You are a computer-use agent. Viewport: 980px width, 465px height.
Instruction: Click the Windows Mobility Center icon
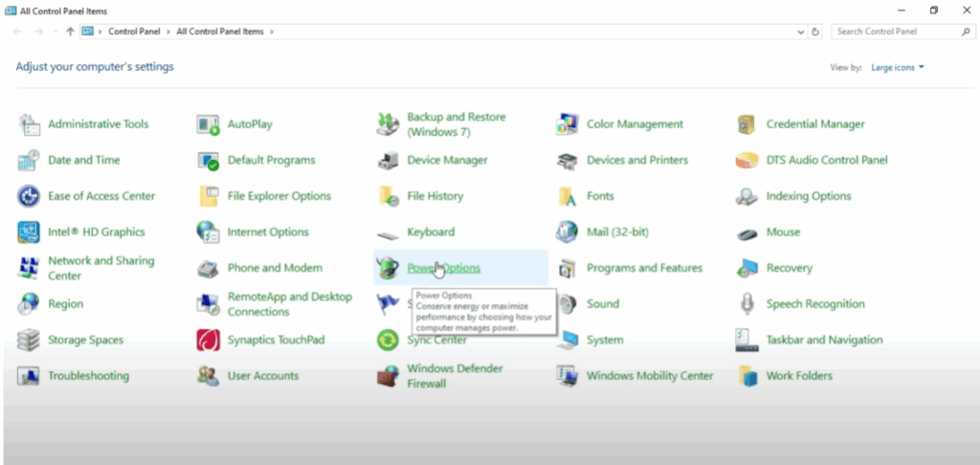click(x=567, y=376)
